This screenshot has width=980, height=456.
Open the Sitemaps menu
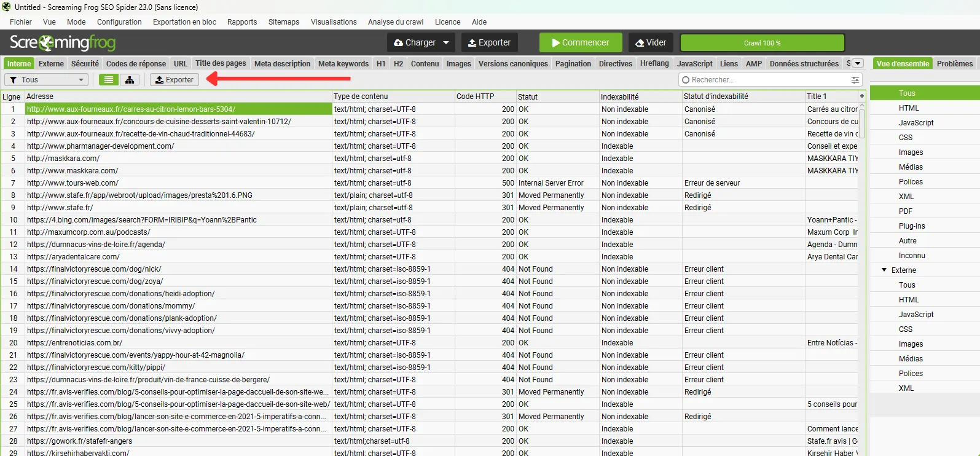[284, 22]
